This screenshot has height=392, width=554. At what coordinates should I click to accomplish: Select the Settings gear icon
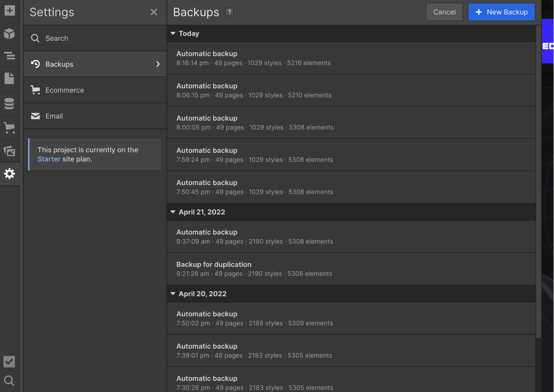point(9,174)
